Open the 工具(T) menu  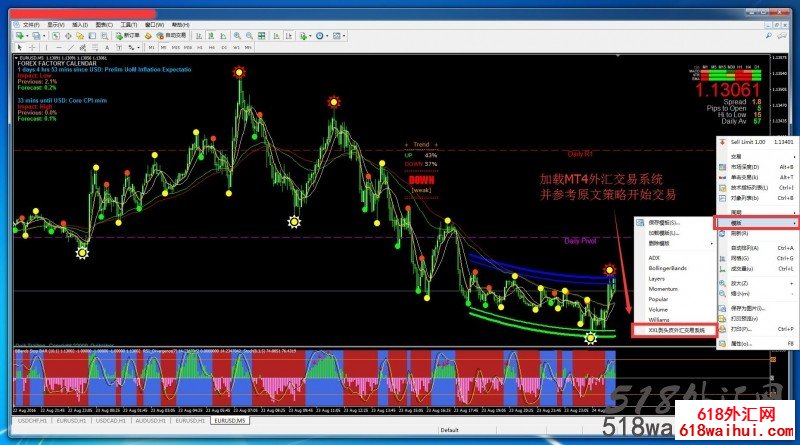tap(129, 24)
